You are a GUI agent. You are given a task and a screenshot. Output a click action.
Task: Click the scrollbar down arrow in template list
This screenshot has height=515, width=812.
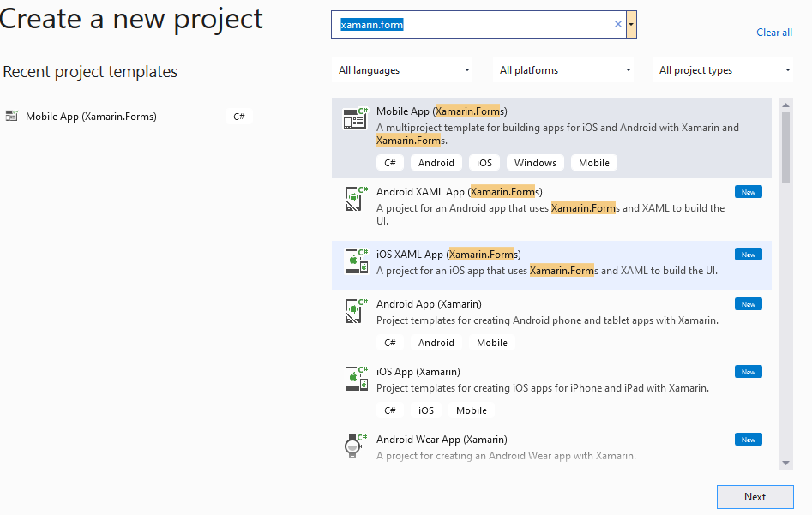[x=785, y=463]
